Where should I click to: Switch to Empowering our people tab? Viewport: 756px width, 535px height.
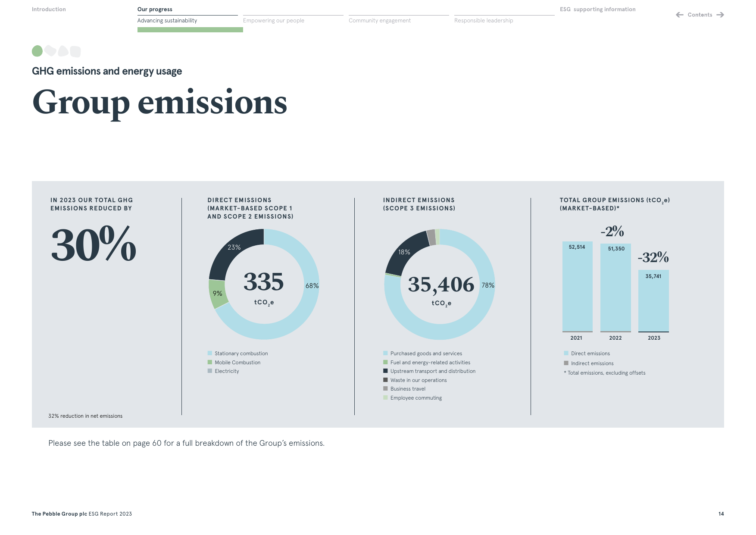[274, 20]
